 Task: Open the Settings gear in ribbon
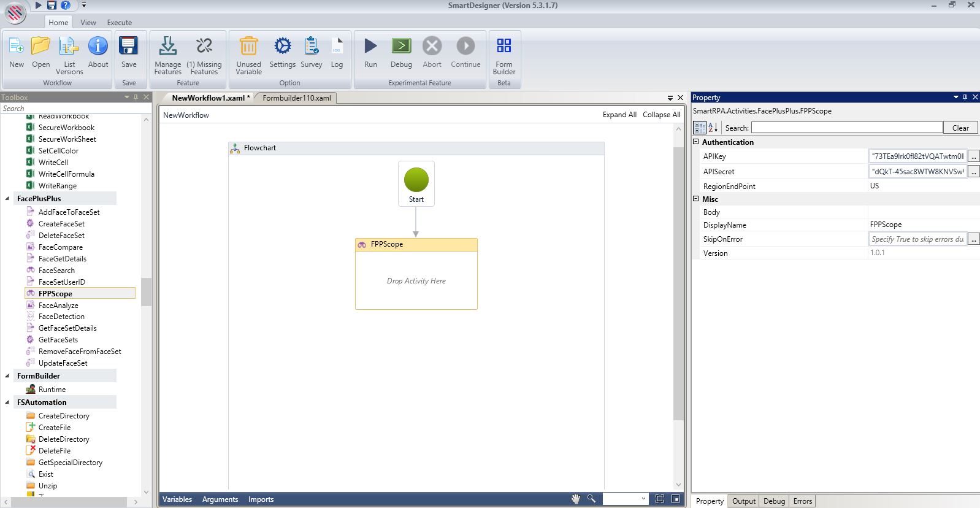tap(282, 47)
